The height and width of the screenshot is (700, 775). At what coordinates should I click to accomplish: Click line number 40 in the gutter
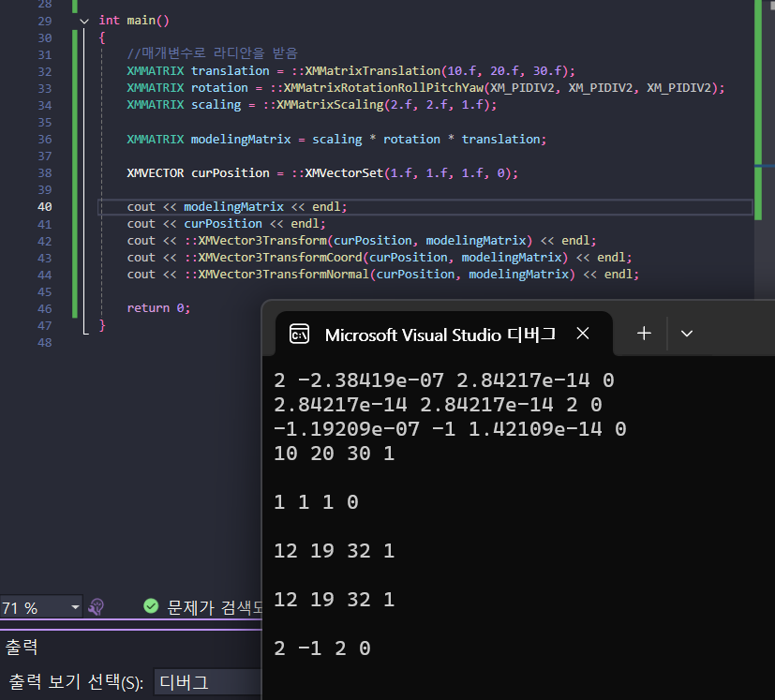(44, 207)
